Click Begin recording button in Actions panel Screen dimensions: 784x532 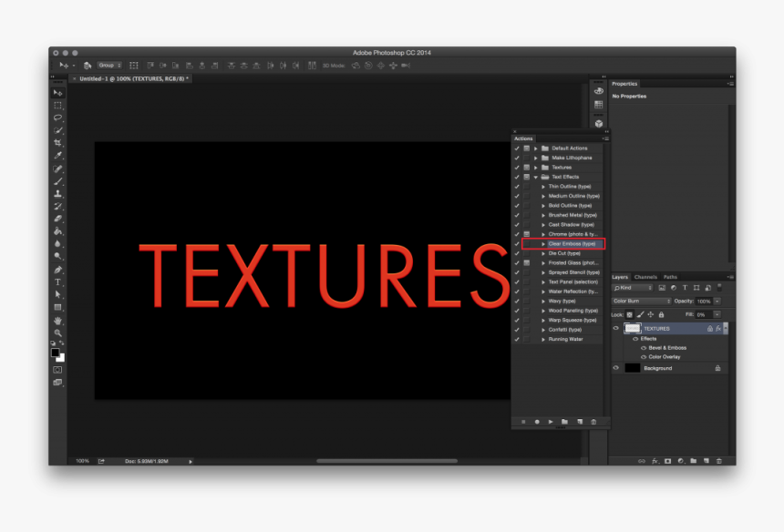coord(537,422)
